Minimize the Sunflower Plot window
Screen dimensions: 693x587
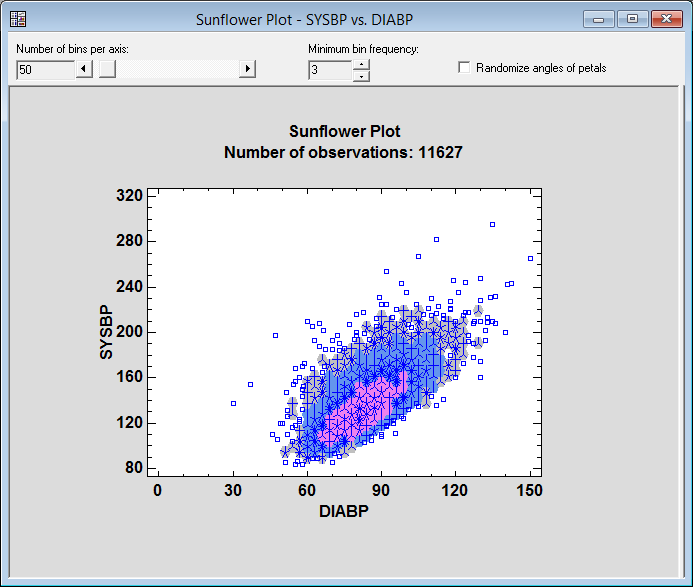600,19
